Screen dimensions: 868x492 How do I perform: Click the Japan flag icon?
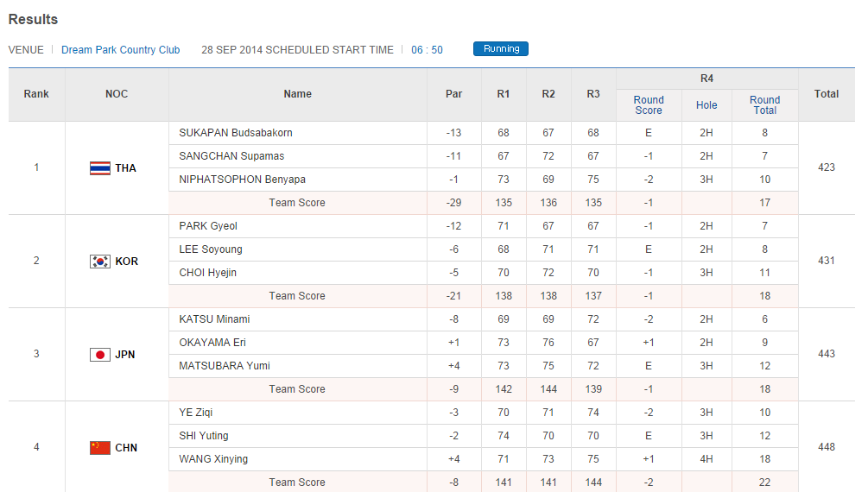point(100,355)
